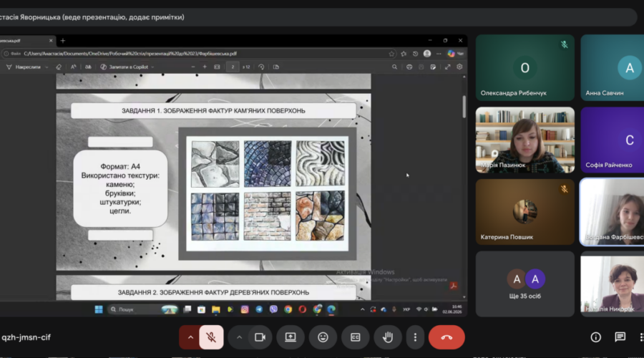Screen dimensions: 644x358
Task: Click the PDF vertical scrollbar thumb
Action: [464, 106]
